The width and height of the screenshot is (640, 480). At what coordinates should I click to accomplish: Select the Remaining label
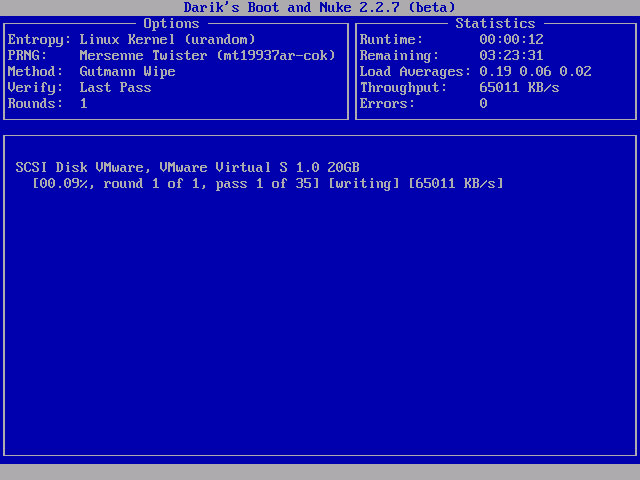coord(399,56)
